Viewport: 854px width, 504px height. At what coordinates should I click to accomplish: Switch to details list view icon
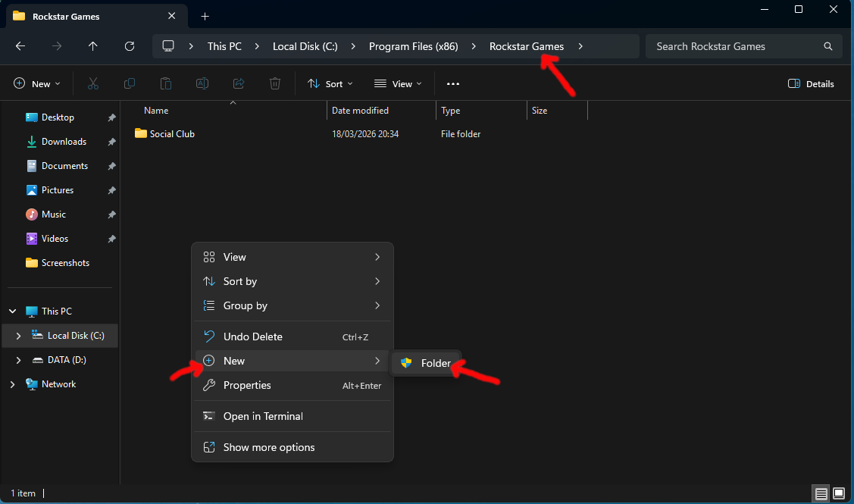click(x=821, y=493)
